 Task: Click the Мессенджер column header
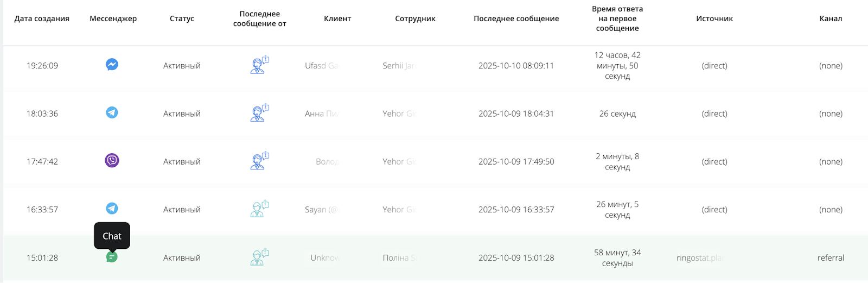click(113, 18)
